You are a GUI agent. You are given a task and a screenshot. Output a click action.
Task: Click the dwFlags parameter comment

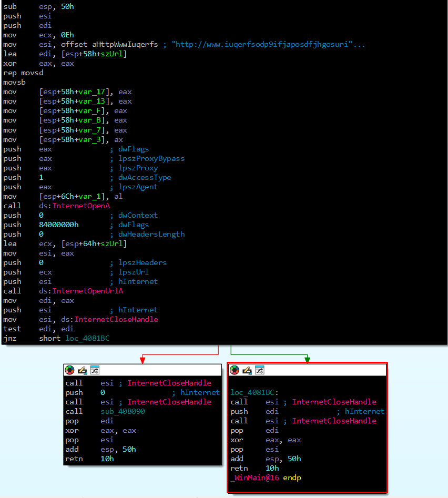click(x=133, y=149)
